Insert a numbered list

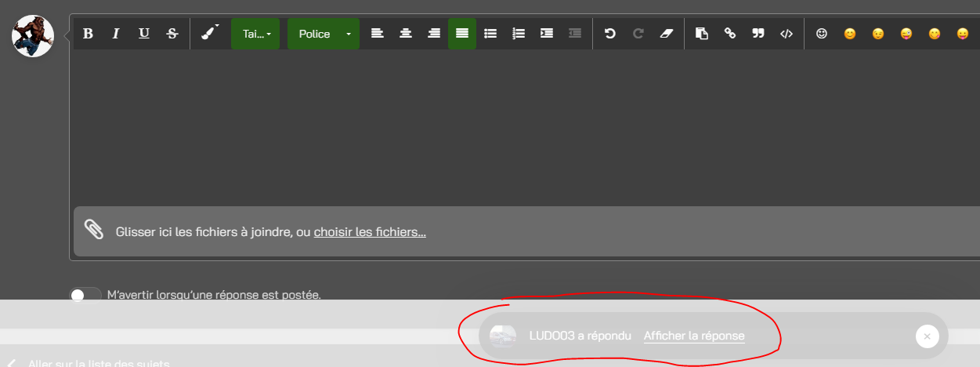click(519, 34)
